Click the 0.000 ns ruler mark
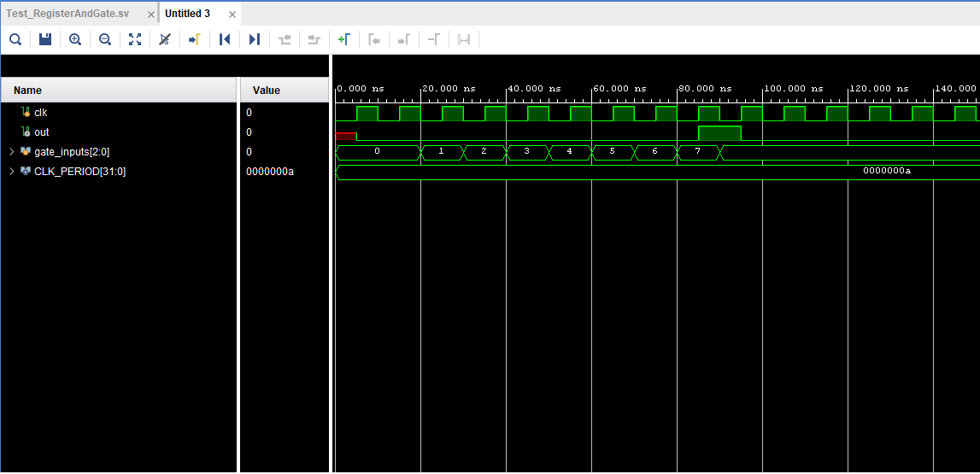 tap(361, 89)
